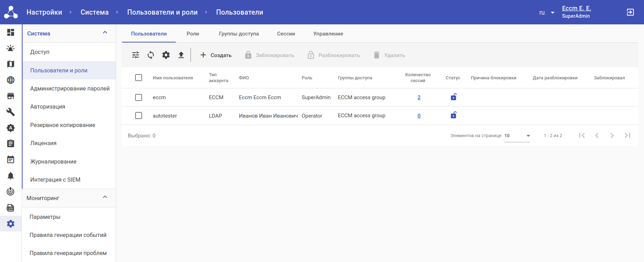Switch to the Роли tab
Screen dimensions: 644x262
(x=193, y=34)
